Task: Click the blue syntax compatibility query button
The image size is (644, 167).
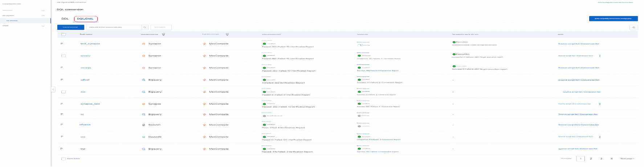Action: (x=613, y=19)
